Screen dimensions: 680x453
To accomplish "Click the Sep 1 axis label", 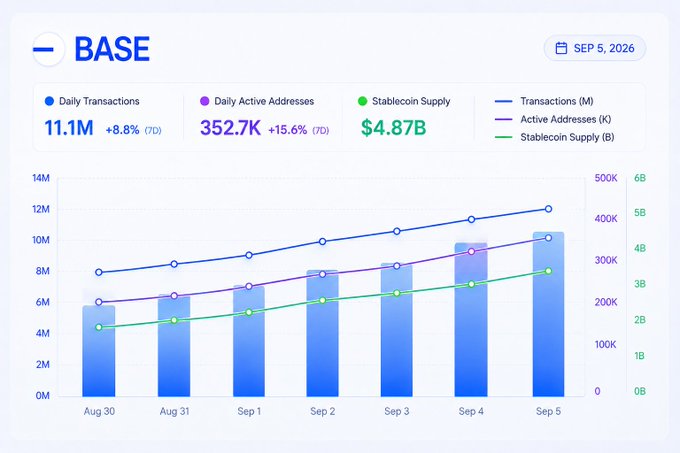I will [249, 411].
